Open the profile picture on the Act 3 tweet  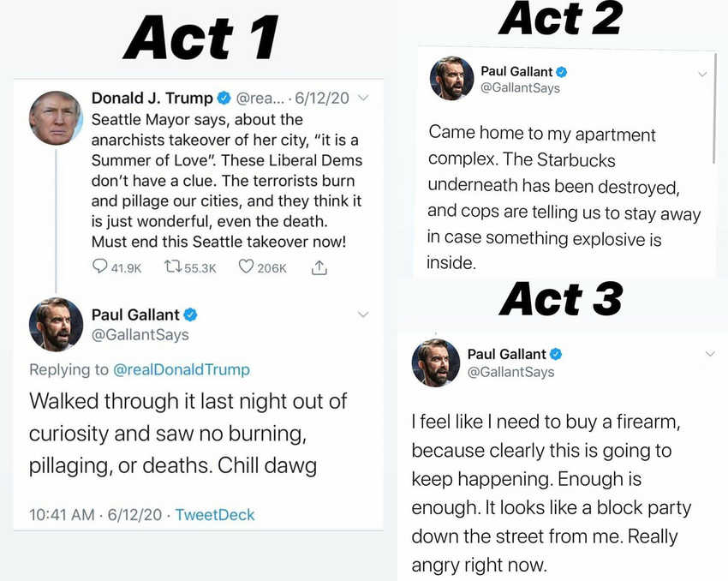pyautogui.click(x=436, y=362)
